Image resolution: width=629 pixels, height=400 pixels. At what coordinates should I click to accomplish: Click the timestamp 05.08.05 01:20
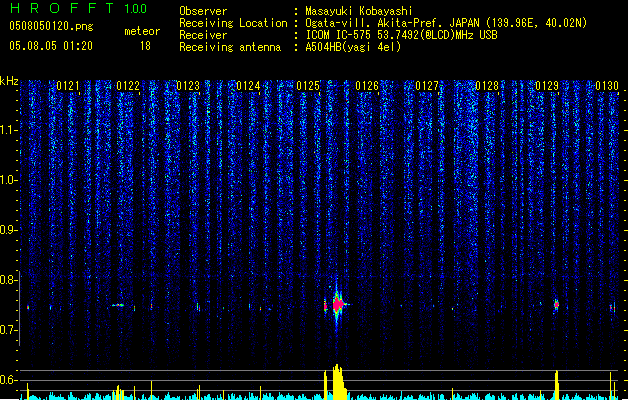[x=51, y=46]
